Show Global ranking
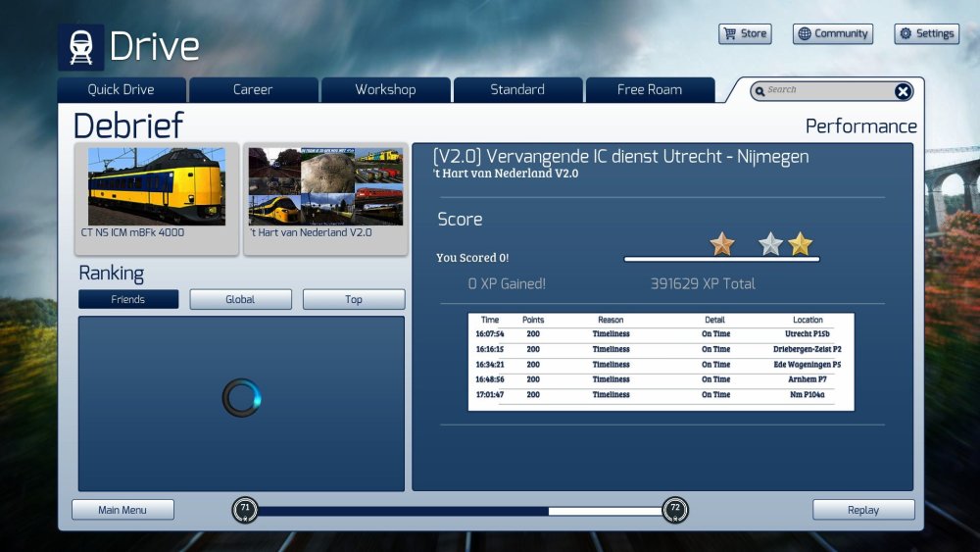The height and width of the screenshot is (552, 980). (x=240, y=300)
